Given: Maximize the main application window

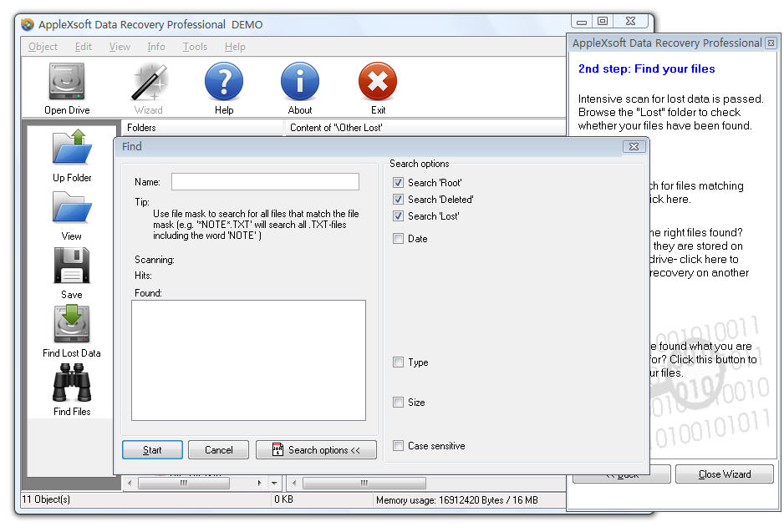Looking at the screenshot, I should click(x=603, y=21).
